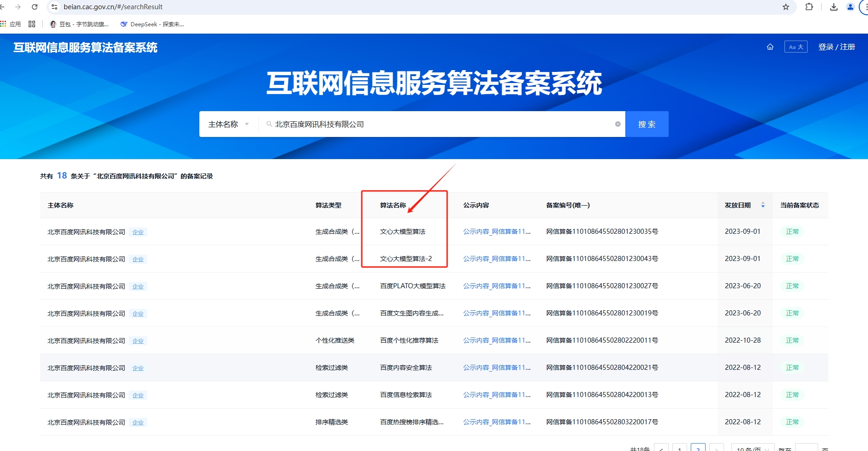The height and width of the screenshot is (451, 868).
Task: Click the 排序精选类 algorithm type cell
Action: point(332,422)
